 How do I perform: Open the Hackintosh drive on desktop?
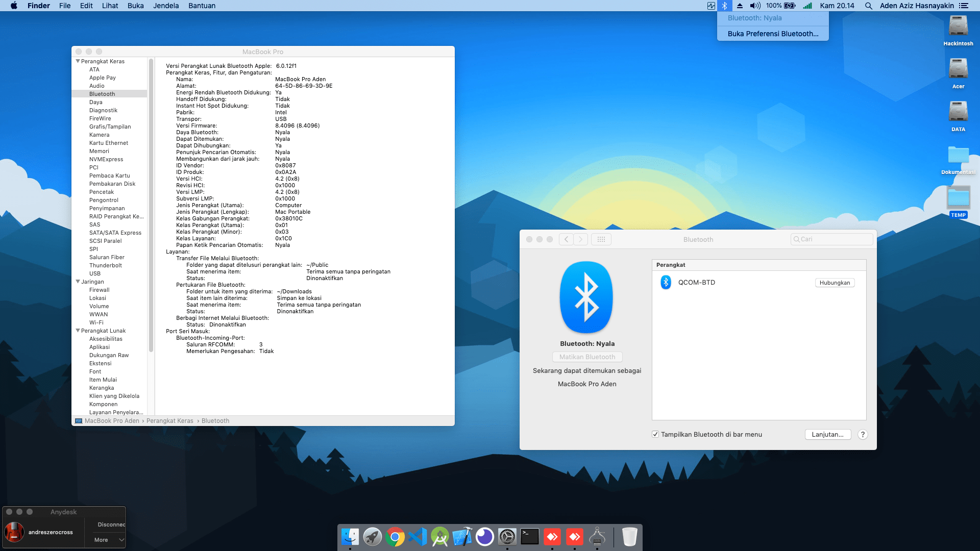point(958,31)
